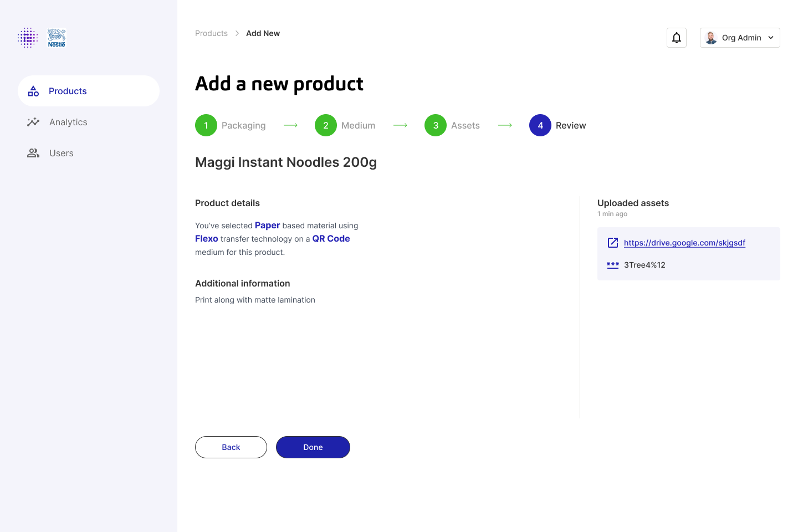Click the Org Admin avatar picture
Screen dimensions: 798x532
(711, 38)
